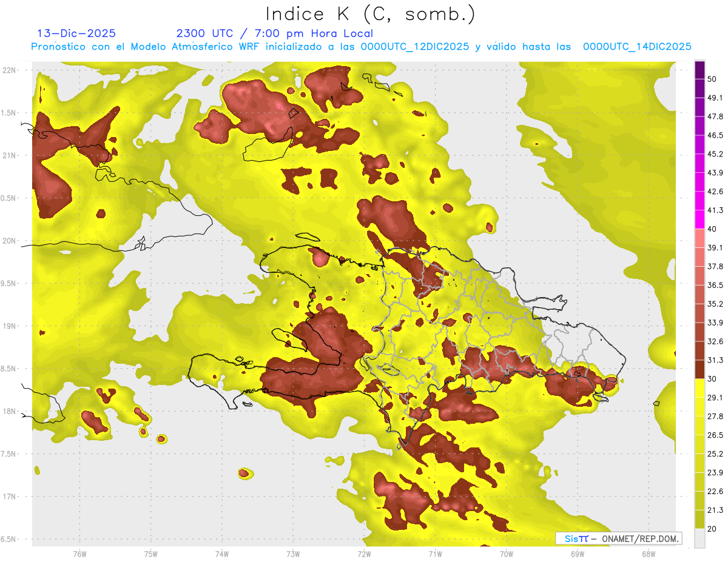The image size is (728, 562).
Task: Click latitude label "17N"
Action: pos(9,497)
